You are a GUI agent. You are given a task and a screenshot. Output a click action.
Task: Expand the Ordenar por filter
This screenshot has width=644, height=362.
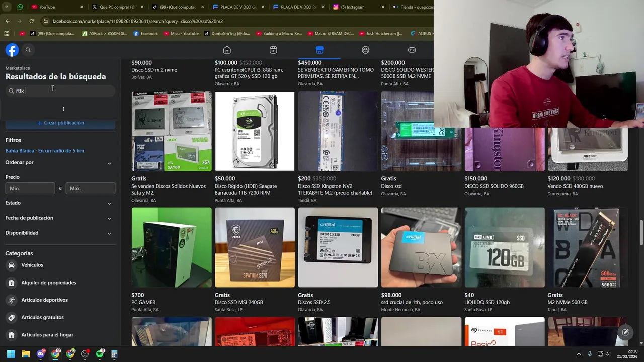pos(60,162)
